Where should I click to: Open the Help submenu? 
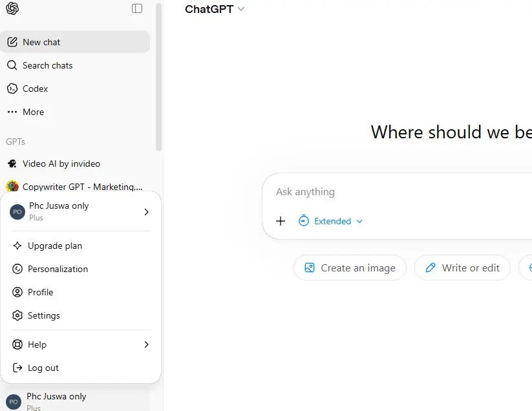point(80,344)
